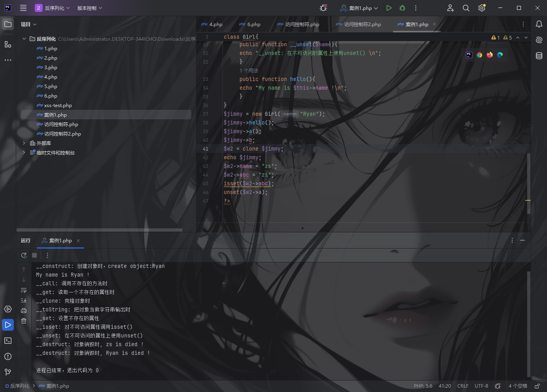Clear all console output trash icon

[24, 321]
